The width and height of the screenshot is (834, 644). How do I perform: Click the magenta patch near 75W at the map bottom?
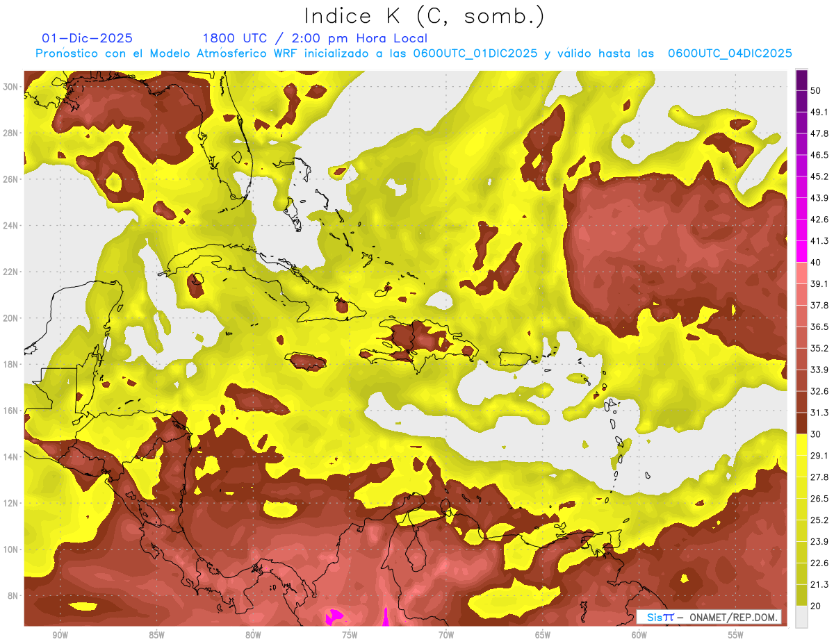334,616
